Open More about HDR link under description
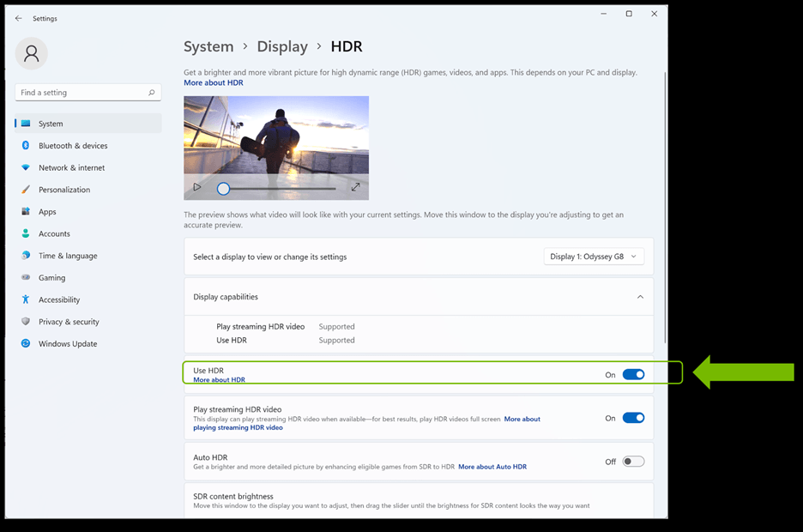This screenshot has width=803, height=532. tap(214, 83)
